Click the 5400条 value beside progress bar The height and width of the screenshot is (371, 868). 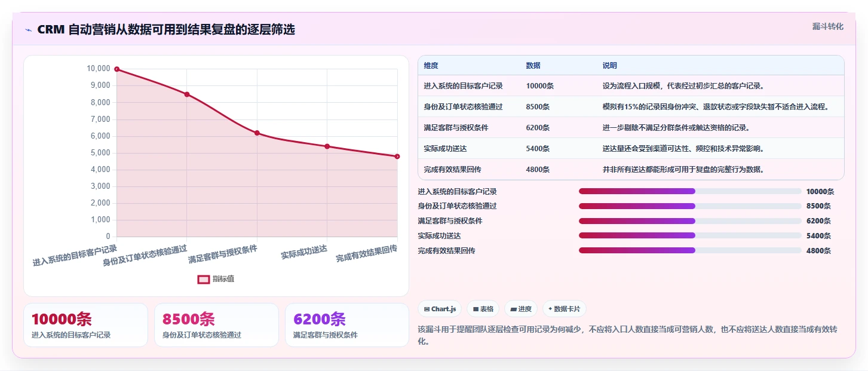click(x=818, y=236)
